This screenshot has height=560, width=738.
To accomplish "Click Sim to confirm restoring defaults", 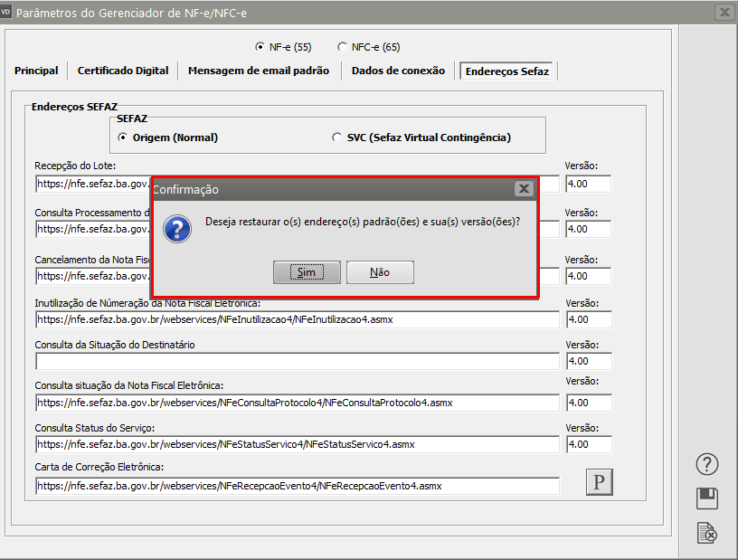I will 307,272.
